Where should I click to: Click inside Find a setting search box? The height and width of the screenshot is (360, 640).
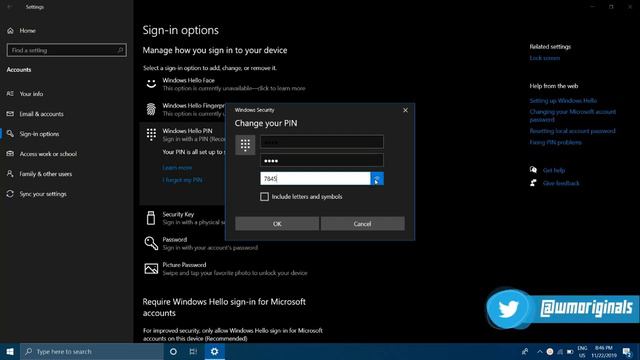pos(67,50)
